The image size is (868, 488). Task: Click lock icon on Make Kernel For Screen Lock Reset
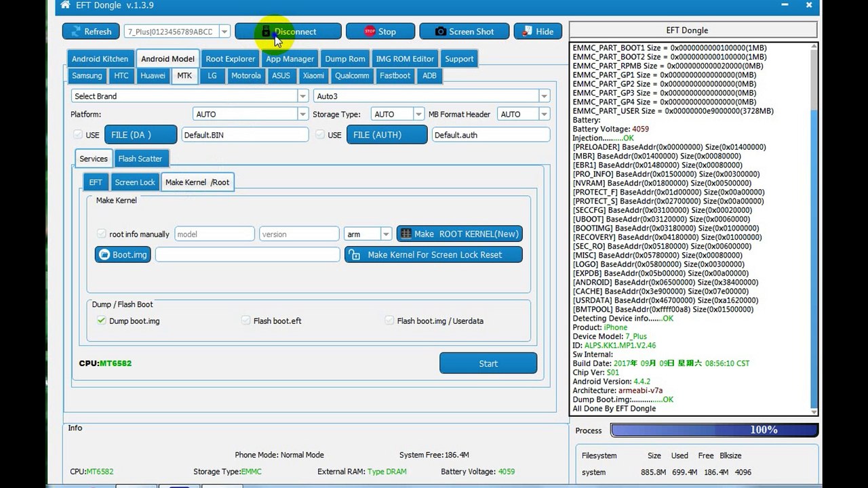pyautogui.click(x=355, y=255)
